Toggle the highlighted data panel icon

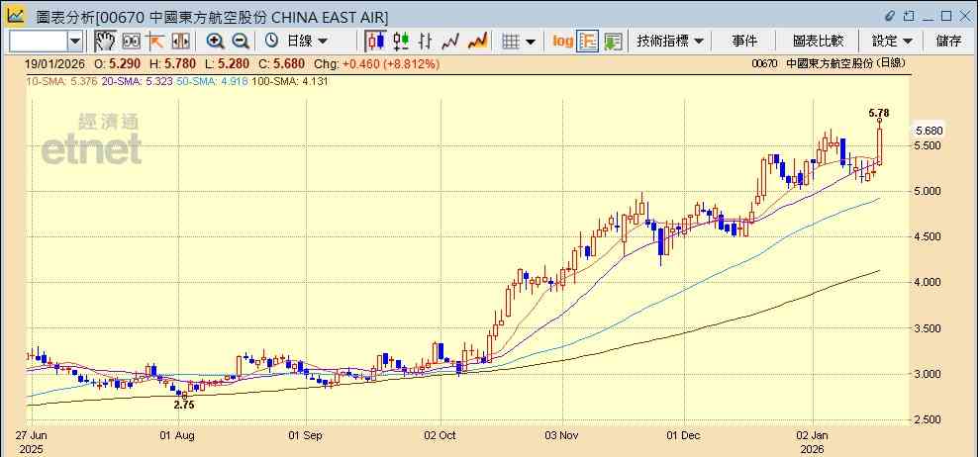click(587, 42)
